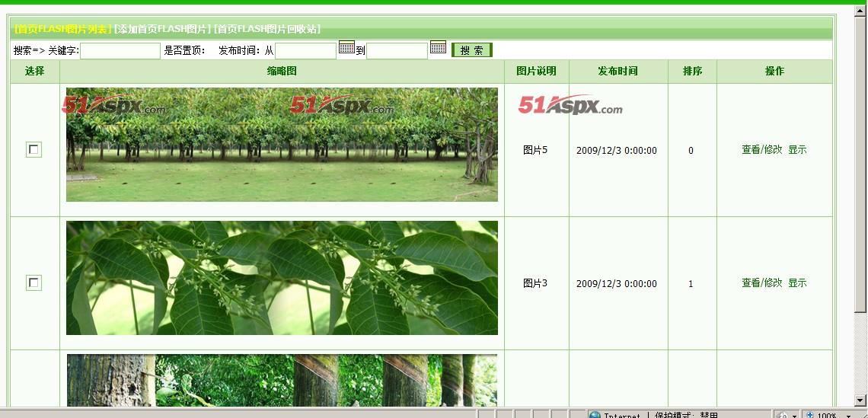Click the 发布时间 end date (到) field
868x418 pixels.
(397, 51)
